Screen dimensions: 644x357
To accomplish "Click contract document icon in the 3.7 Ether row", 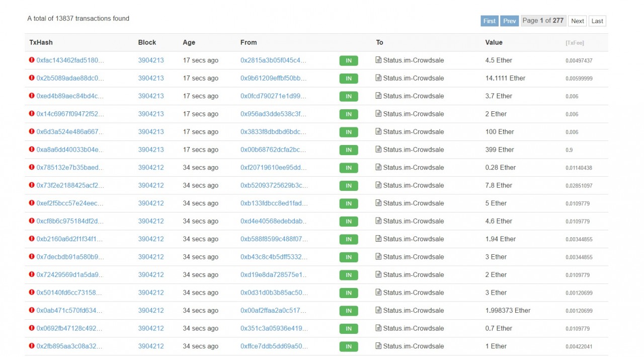I will 379,96.
